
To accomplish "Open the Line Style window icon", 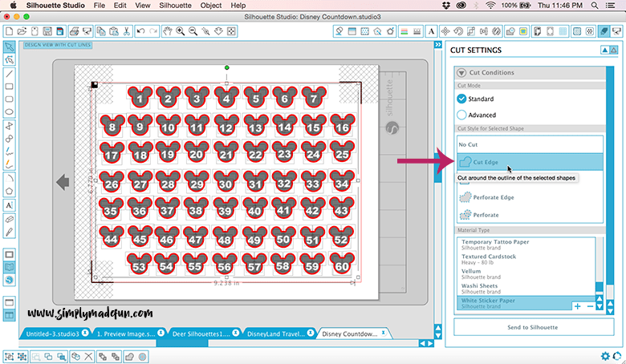I will coord(417,31).
